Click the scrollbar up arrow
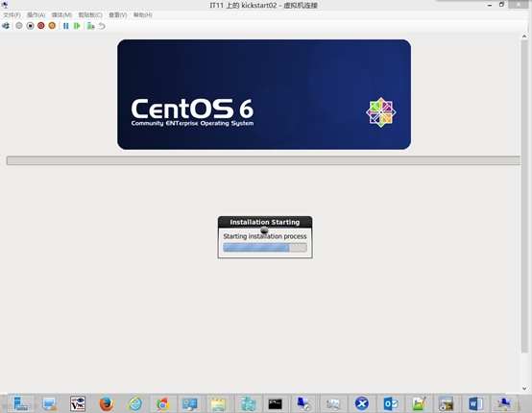The width and height of the screenshot is (532, 413). [524, 36]
